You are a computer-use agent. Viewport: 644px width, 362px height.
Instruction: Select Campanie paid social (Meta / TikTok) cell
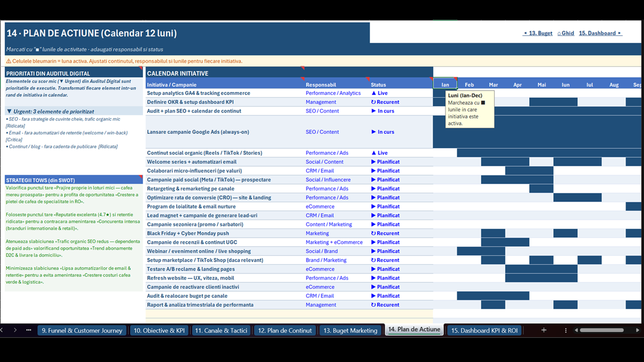225,179
